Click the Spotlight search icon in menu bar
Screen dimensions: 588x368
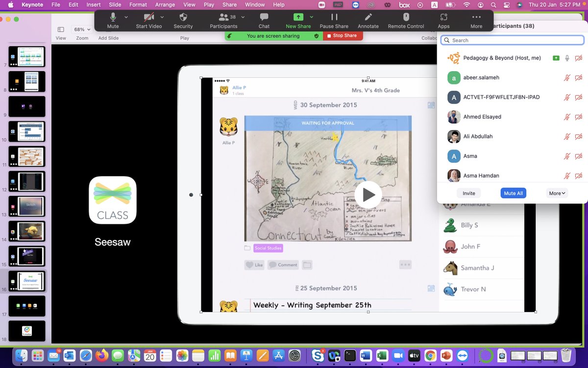(x=494, y=5)
